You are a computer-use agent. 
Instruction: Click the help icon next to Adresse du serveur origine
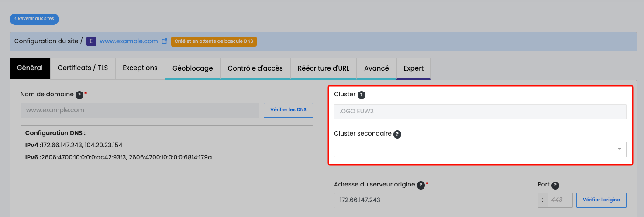pyautogui.click(x=421, y=185)
